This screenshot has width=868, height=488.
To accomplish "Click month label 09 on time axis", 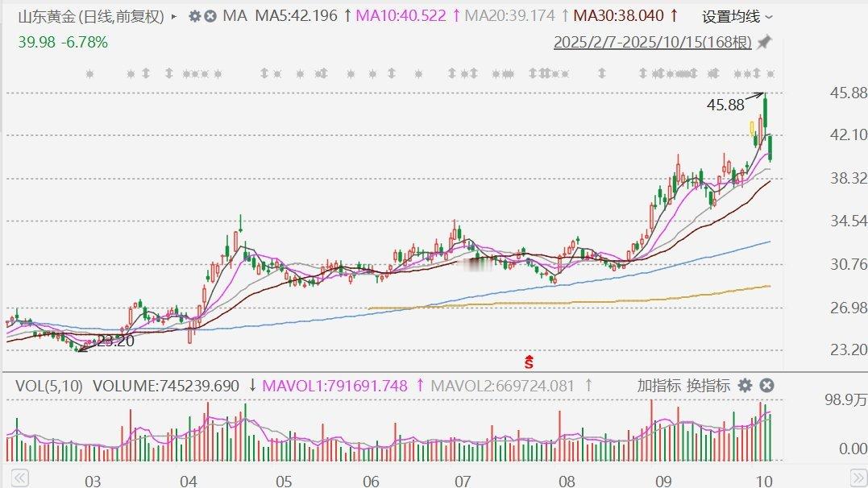I will (x=664, y=480).
